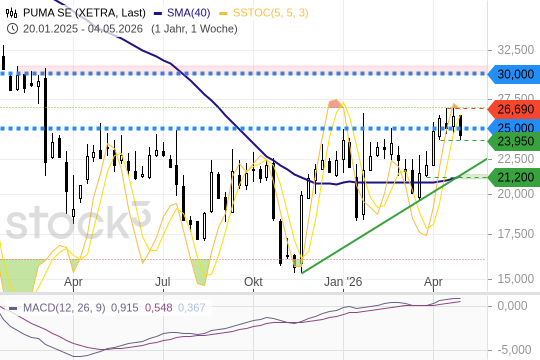Click the 15,000 axis label

[516, 279]
